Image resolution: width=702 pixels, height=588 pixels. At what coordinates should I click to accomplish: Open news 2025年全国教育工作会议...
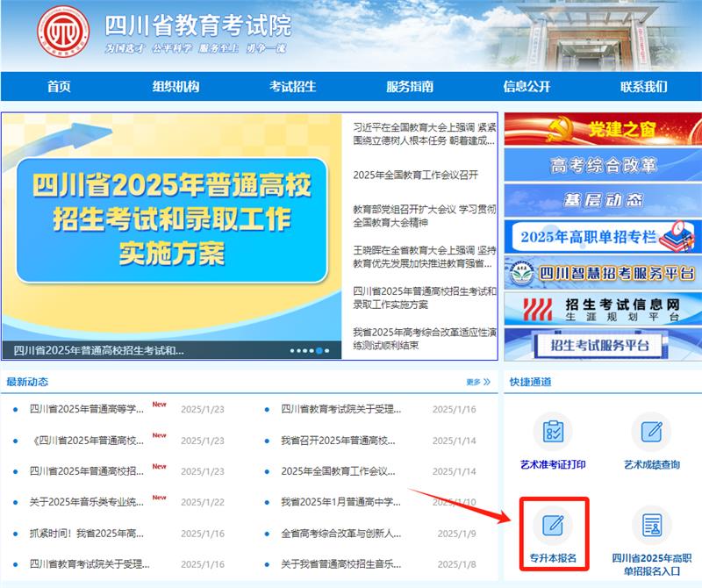click(x=338, y=471)
